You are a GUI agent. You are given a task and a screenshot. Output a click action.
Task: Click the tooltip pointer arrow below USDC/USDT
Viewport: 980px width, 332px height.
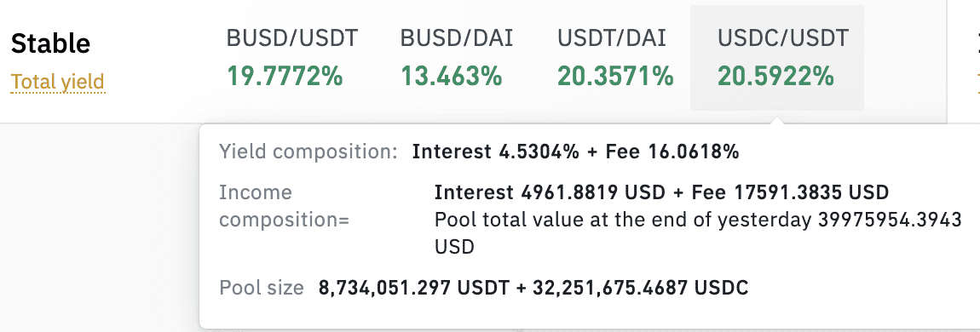click(777, 120)
